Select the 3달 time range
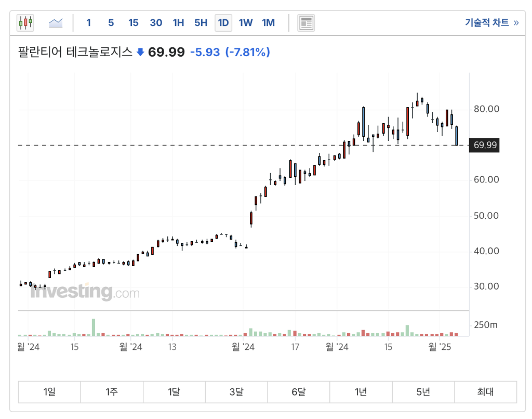 236,392
